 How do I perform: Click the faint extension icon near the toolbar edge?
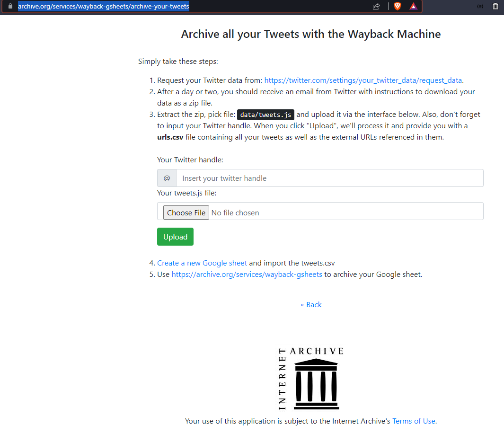click(480, 7)
